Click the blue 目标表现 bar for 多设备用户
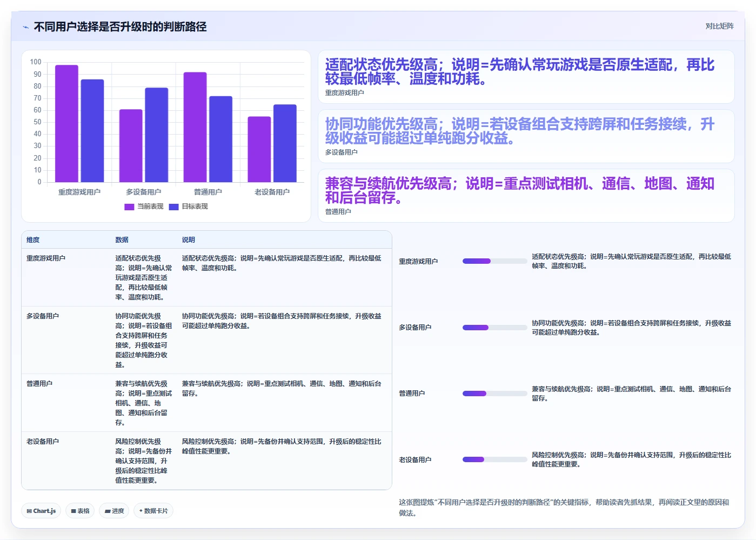 (157, 135)
